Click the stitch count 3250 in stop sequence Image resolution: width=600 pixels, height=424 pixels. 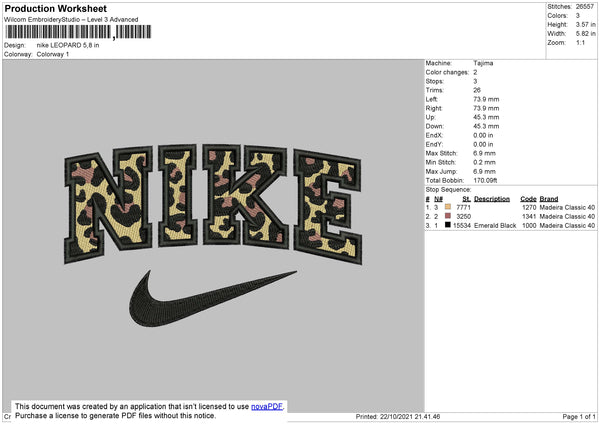[x=463, y=217]
